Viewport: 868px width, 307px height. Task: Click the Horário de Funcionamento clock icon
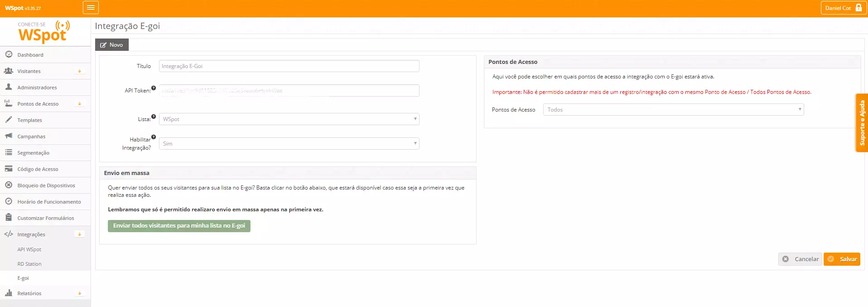click(9, 201)
